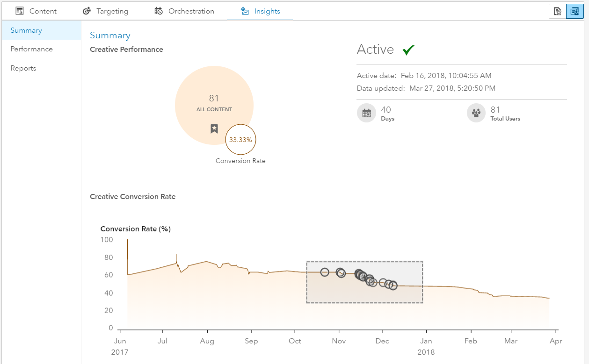The height and width of the screenshot is (364, 589).
Task: Toggle the highlighted user cards view button
Action: pos(574,11)
